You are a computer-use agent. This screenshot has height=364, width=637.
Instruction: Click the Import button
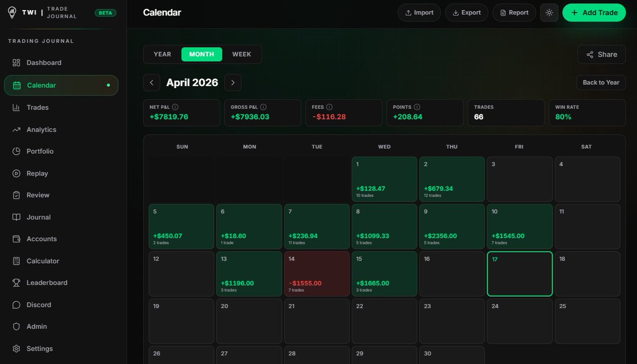419,13
